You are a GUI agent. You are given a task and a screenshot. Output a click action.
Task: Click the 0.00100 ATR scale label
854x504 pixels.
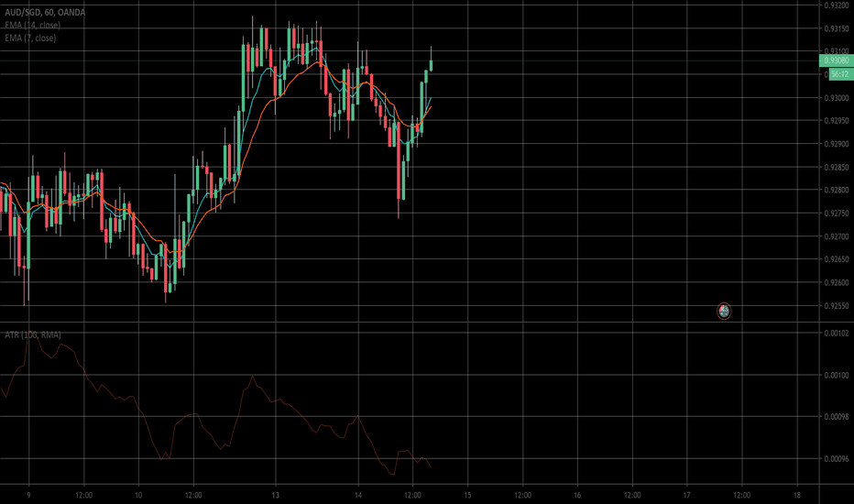tap(835, 375)
